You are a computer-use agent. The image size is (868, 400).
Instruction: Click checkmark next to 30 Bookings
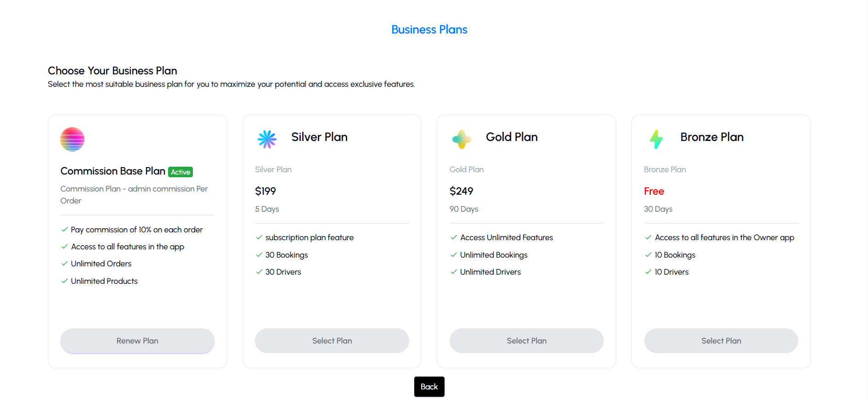coord(259,255)
